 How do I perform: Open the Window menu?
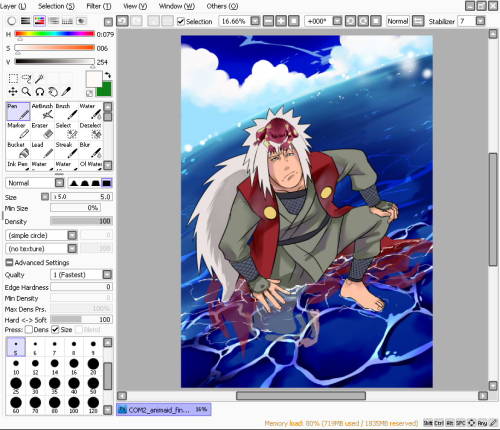click(177, 6)
